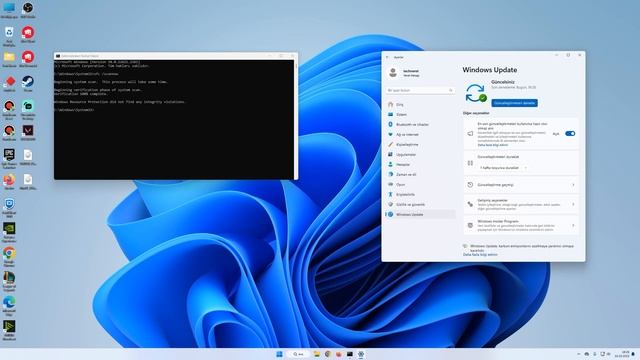
Task: Expand Güncelleştirme geçmişi entry
Action: 521,185
